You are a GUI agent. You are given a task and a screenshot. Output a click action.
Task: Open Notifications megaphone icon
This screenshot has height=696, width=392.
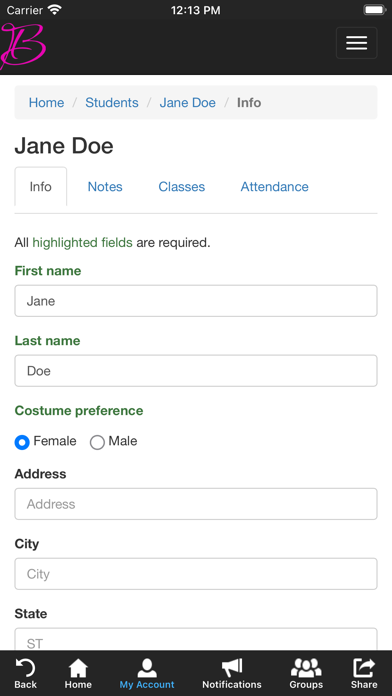pos(232,668)
